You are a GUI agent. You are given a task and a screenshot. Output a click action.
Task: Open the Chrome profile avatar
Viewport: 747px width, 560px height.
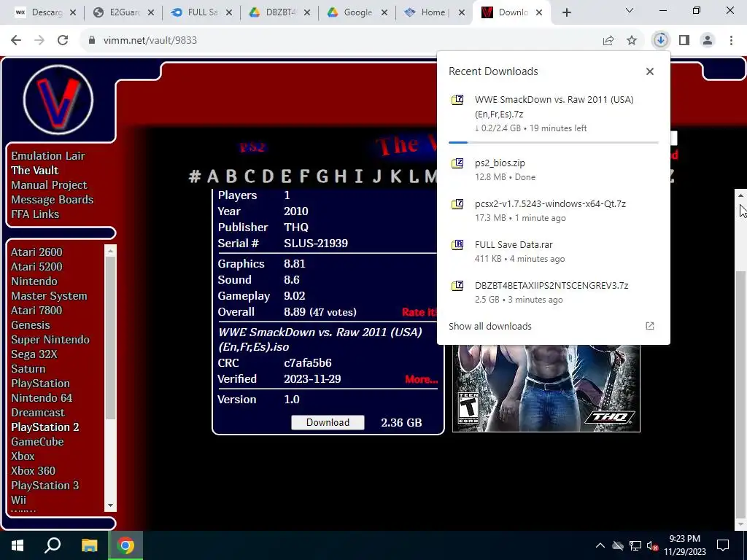pos(708,41)
